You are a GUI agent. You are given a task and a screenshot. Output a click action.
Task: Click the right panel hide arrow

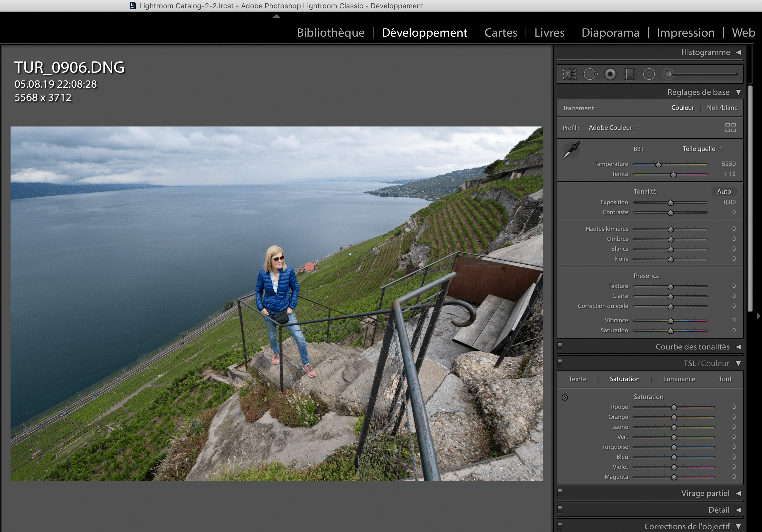click(x=758, y=316)
